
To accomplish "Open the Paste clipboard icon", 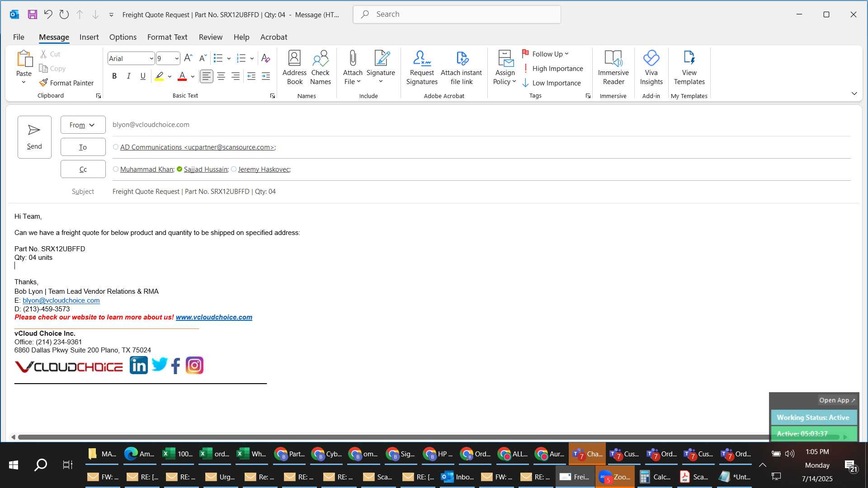I will point(24,59).
